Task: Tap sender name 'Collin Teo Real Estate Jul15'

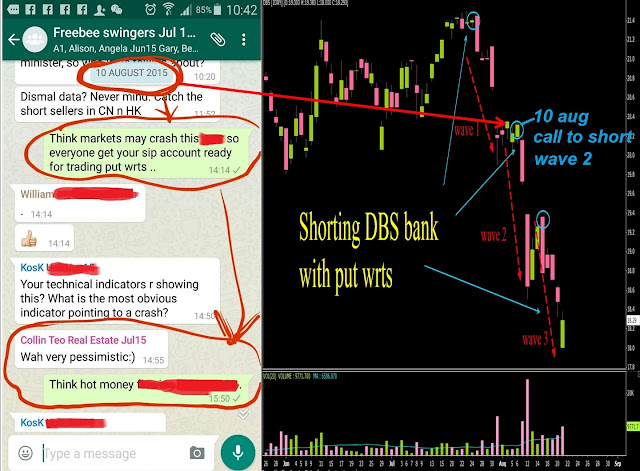Action: pos(83,340)
